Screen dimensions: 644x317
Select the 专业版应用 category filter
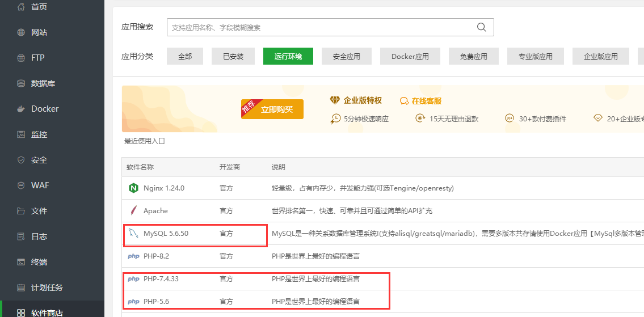pyautogui.click(x=536, y=56)
